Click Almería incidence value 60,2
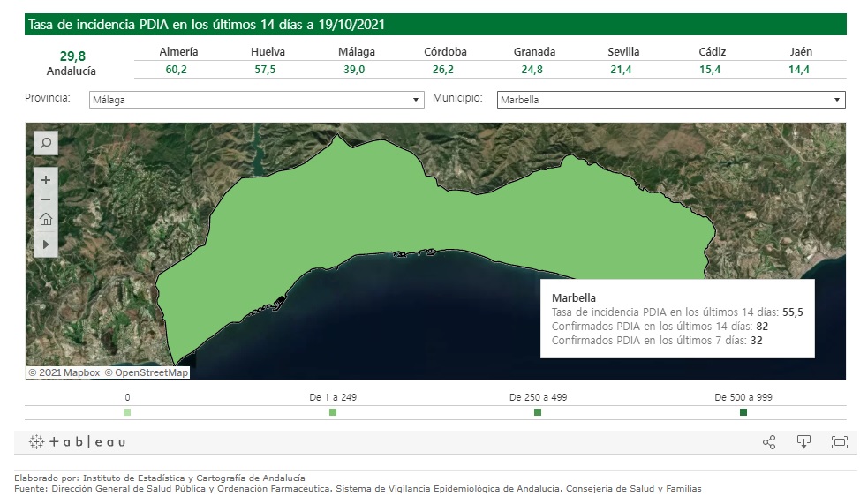This screenshot has width=860, height=504. click(176, 70)
